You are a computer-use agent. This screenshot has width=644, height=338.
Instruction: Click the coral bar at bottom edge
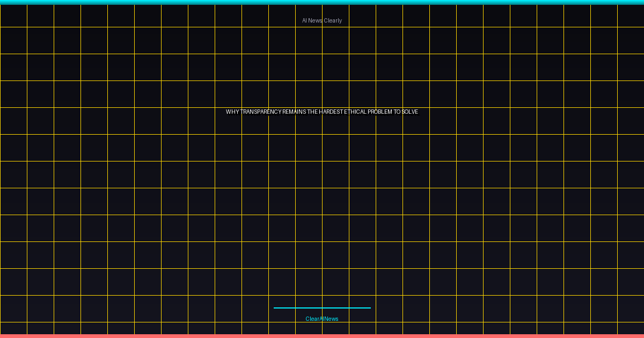322,336
